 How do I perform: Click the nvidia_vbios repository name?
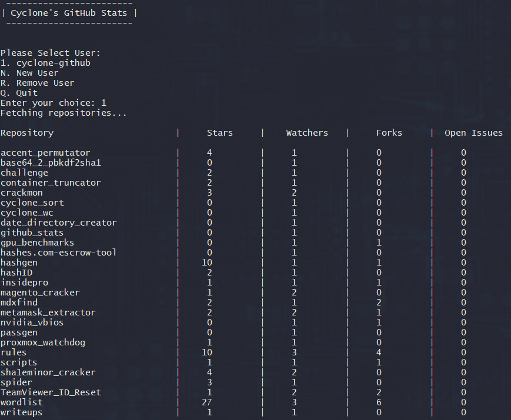click(x=32, y=322)
